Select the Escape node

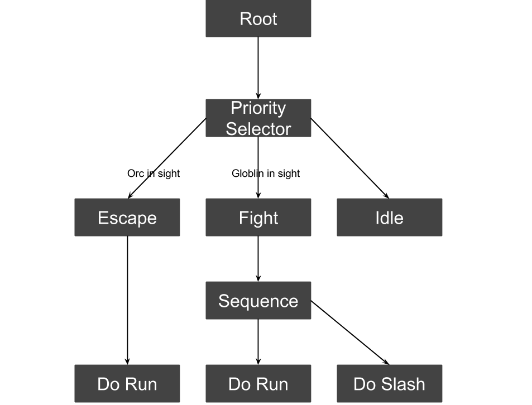coord(127,217)
